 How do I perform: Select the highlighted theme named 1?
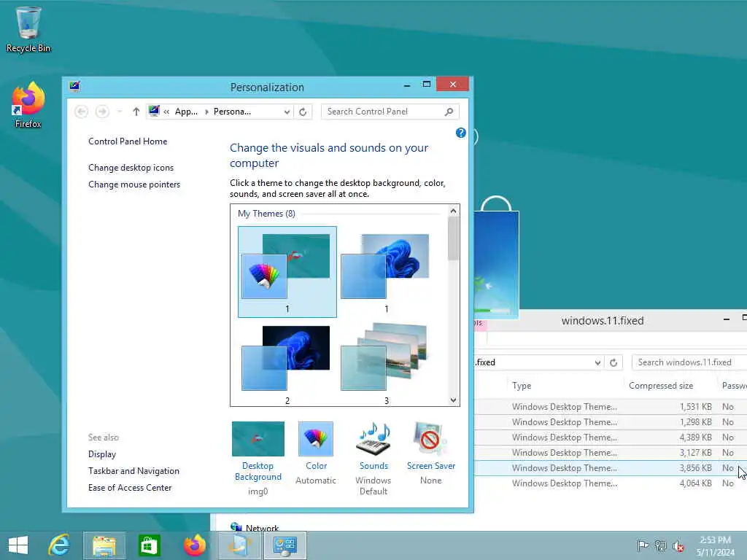pyautogui.click(x=287, y=272)
